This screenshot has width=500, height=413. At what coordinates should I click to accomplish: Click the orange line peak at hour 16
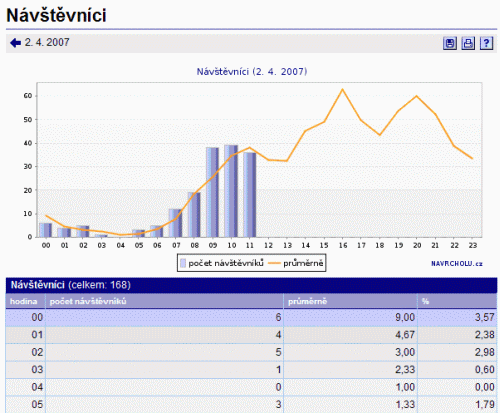pyautogui.click(x=342, y=89)
